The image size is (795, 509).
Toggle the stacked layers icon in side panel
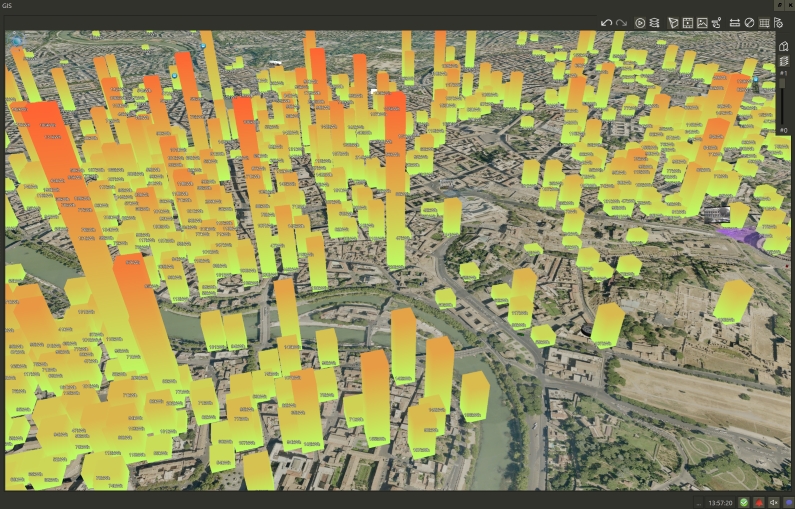tap(784, 61)
